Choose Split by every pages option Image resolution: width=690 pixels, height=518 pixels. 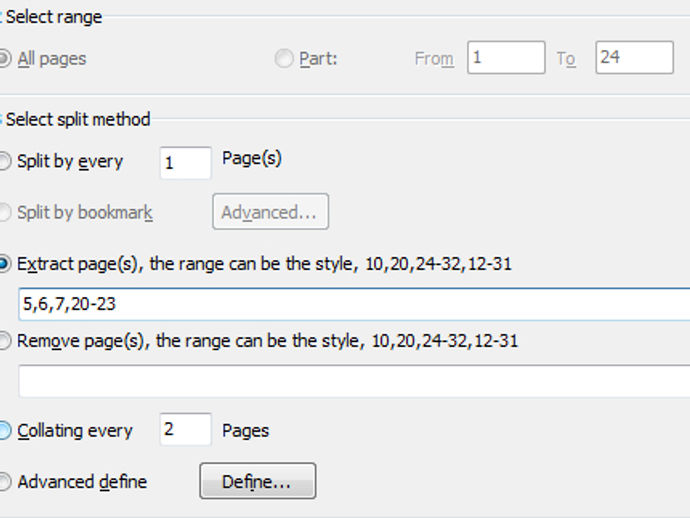tap(4, 161)
